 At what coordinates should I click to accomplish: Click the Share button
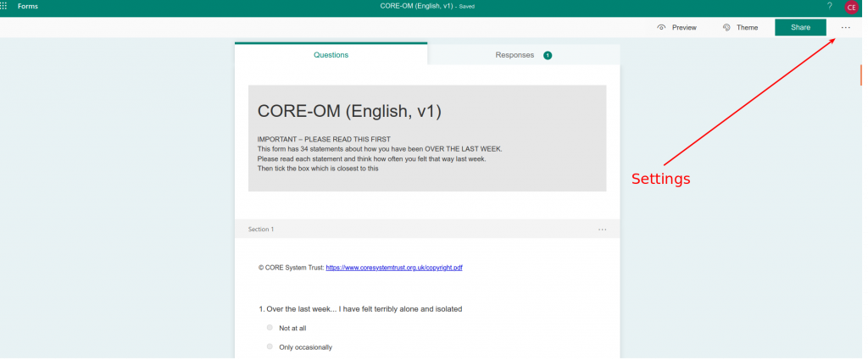[800, 28]
